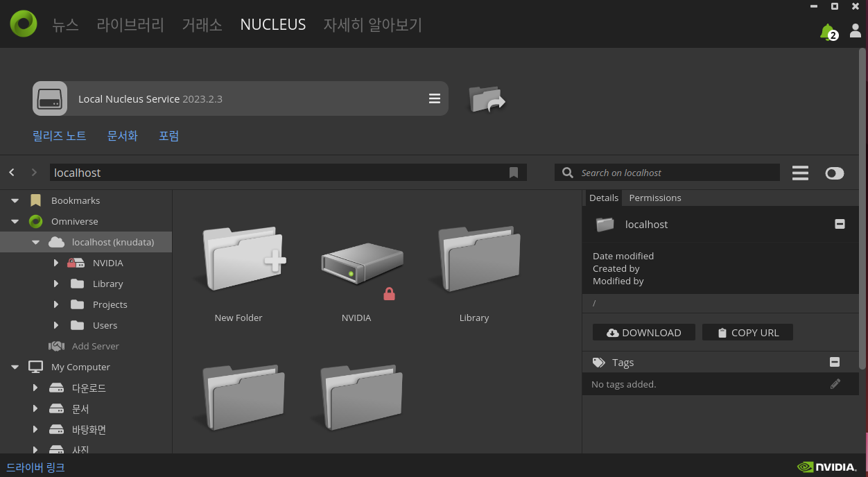Open the Local Nucleus Service hamburger menu
The width and height of the screenshot is (868, 477).
[435, 98]
